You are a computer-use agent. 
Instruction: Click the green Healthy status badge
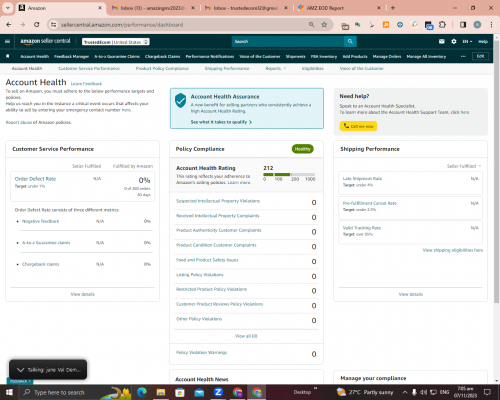click(x=303, y=149)
